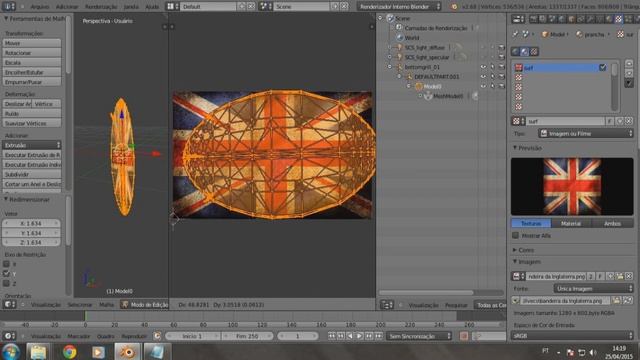Open image file browser for bandeira image
The image size is (640, 360).
[x=620, y=276]
